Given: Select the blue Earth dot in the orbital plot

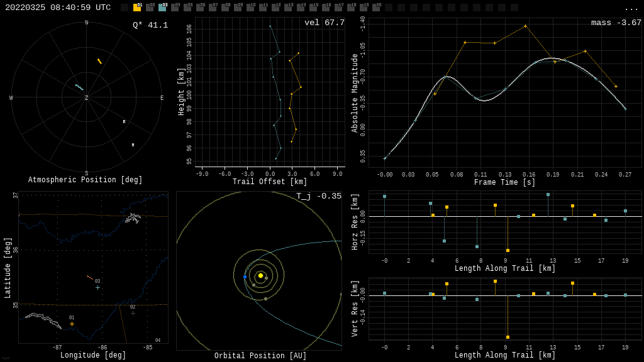Looking at the screenshot, I should click(245, 277).
